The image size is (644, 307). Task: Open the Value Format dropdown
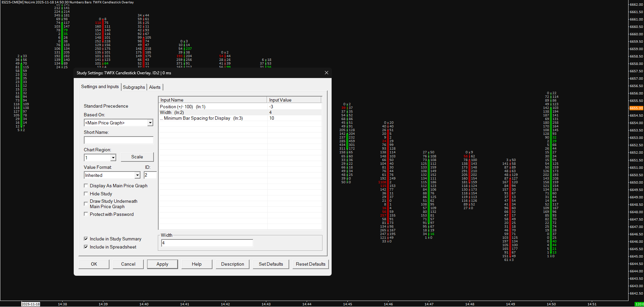(x=137, y=175)
